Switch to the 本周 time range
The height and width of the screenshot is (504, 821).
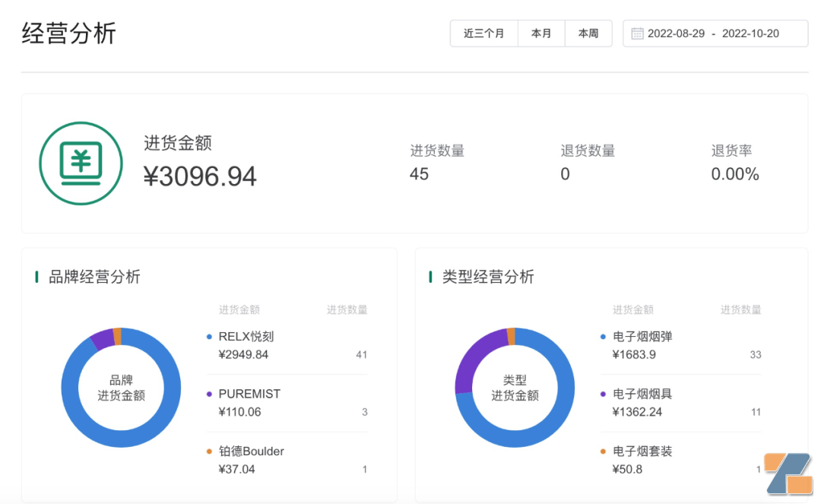pos(588,33)
